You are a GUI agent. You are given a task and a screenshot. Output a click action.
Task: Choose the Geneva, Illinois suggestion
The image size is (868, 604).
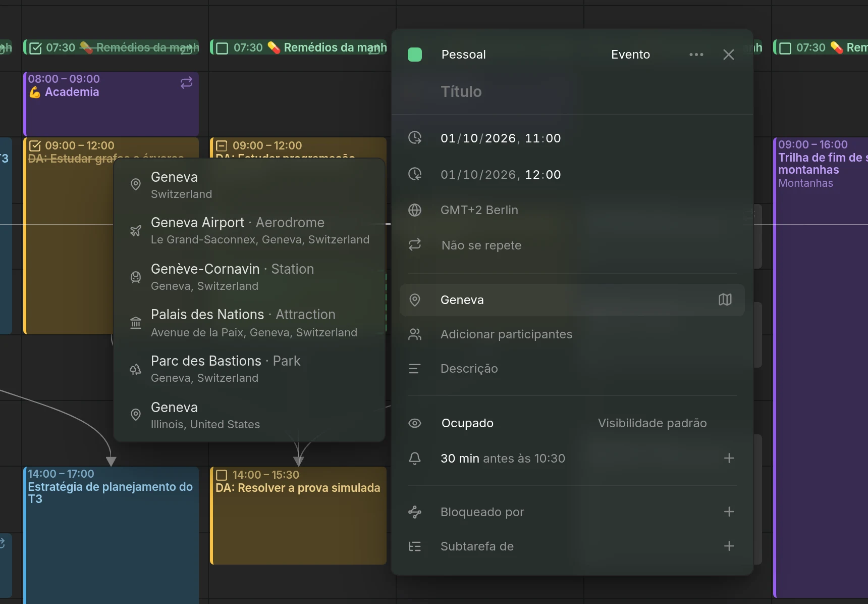249,415
